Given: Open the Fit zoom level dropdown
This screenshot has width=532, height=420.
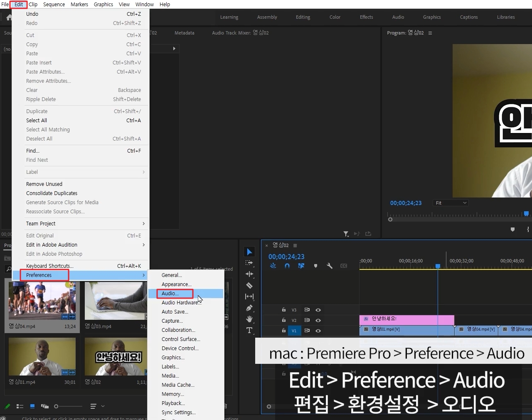Looking at the screenshot, I should point(451,203).
